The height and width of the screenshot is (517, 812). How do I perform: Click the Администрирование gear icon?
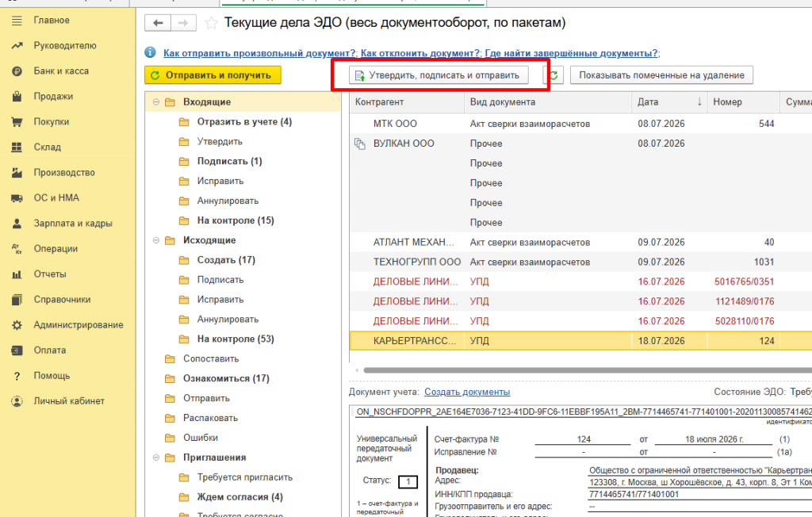pos(17,325)
